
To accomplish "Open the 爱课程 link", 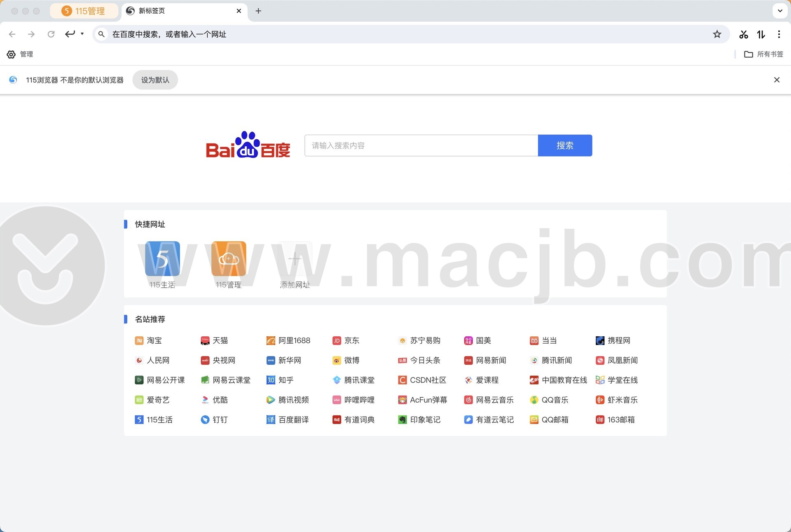I will [x=481, y=380].
